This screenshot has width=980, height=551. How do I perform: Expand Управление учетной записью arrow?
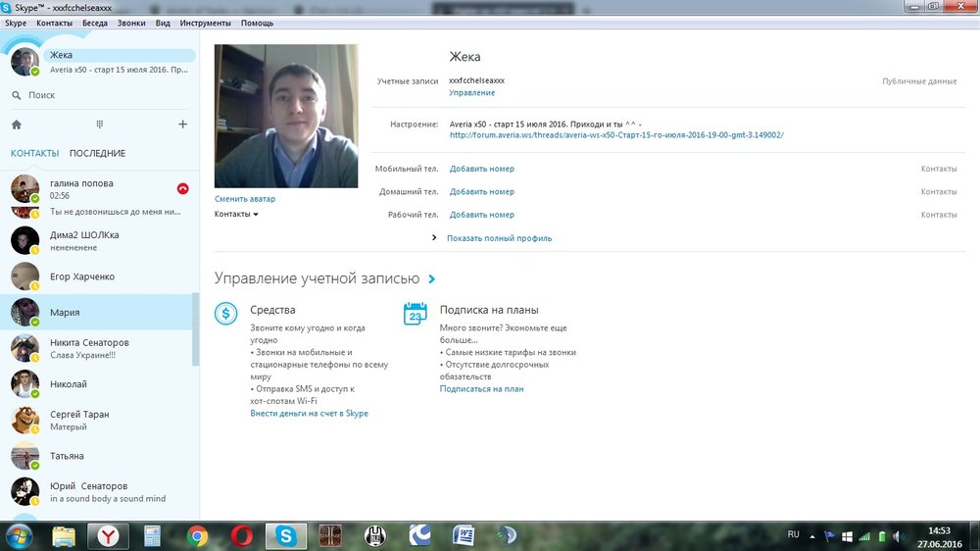coord(432,279)
